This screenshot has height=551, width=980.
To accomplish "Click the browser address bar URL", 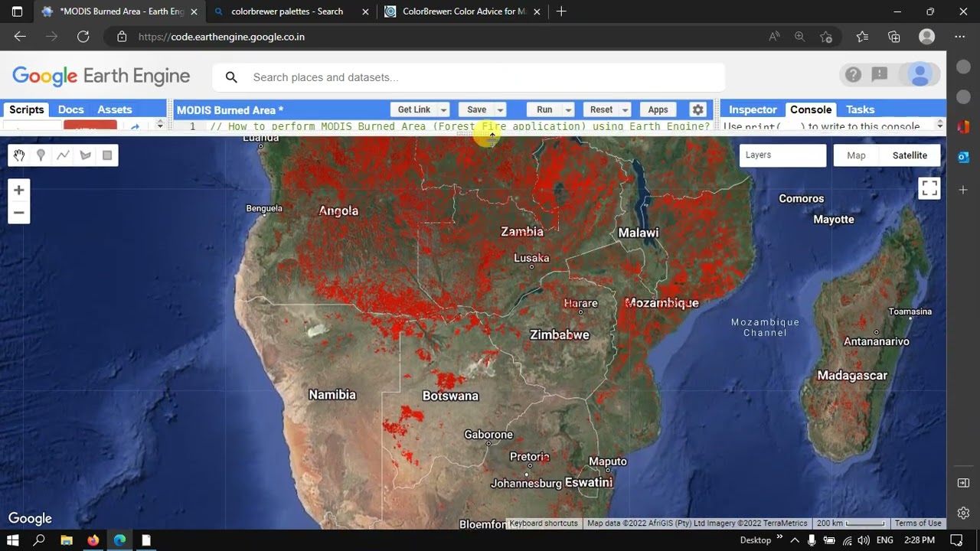I will point(221,36).
